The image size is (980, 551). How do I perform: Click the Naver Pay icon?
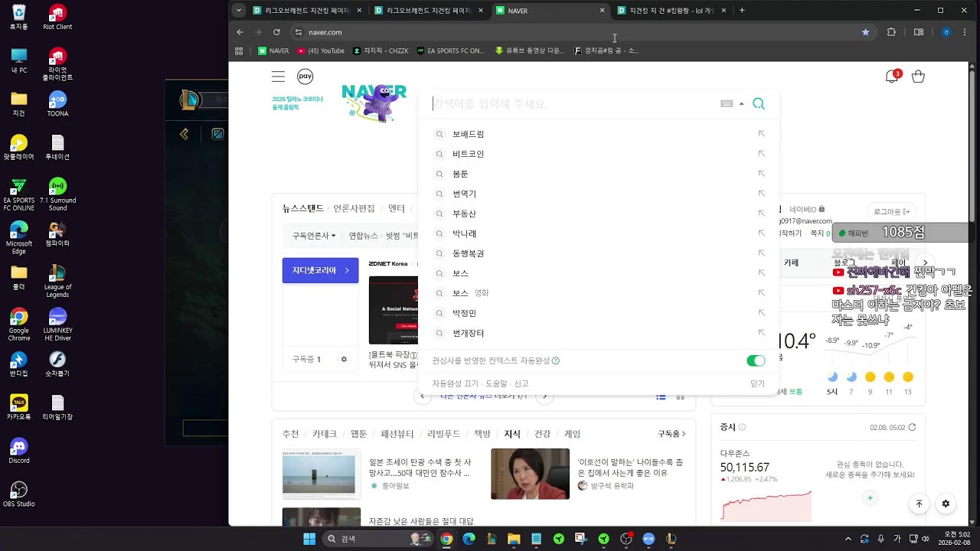pos(305,76)
